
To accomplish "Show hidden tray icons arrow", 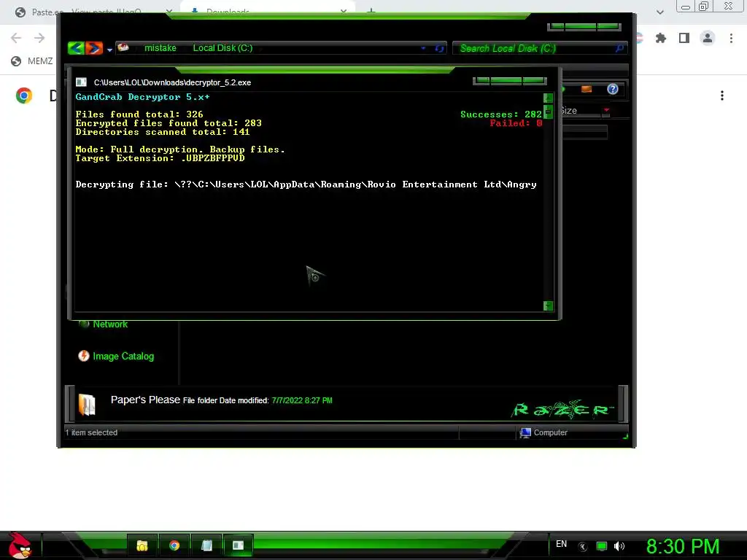I will pos(582,547).
